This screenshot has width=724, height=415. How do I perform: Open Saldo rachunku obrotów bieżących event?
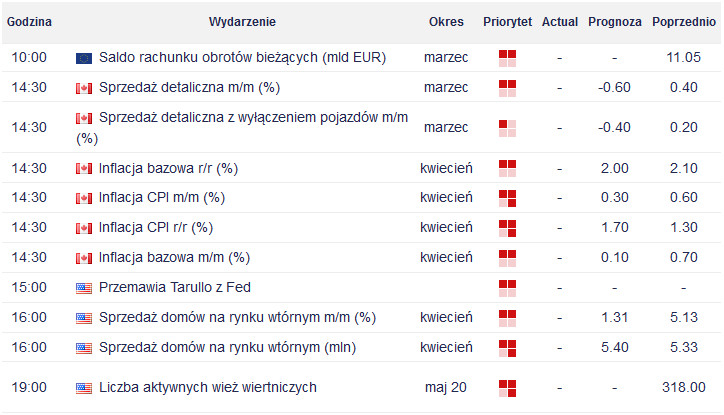pos(242,57)
